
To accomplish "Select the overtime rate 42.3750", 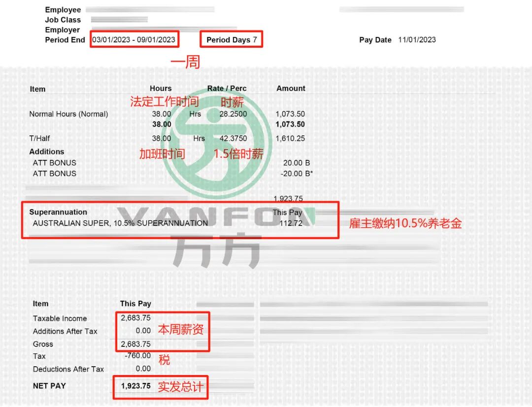I will pos(233,139).
